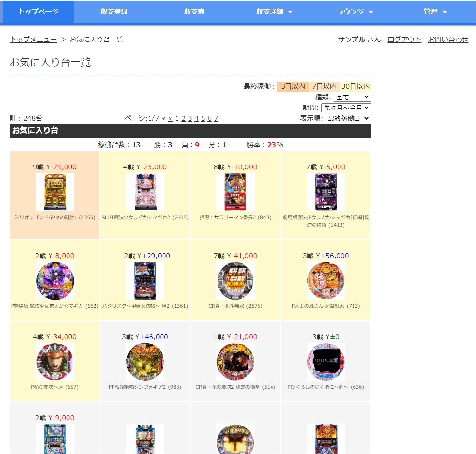
Task: Expand the 期間 dropdown 先々月~今月
Action: coord(346,108)
